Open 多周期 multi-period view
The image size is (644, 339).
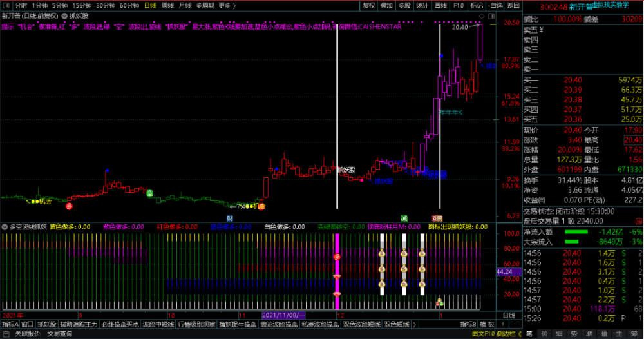click(x=205, y=5)
